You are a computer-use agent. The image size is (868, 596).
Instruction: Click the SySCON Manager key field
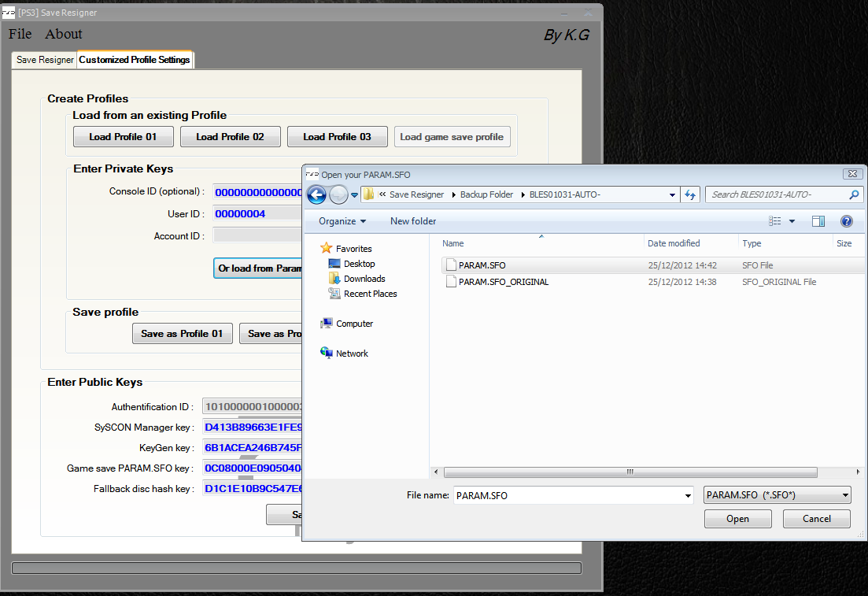coord(253,427)
